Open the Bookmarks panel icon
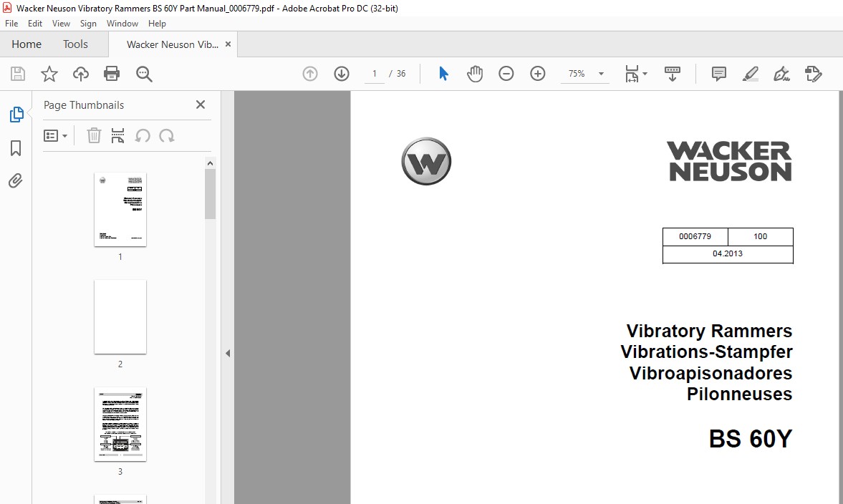The width and height of the screenshot is (843, 504). (16, 148)
